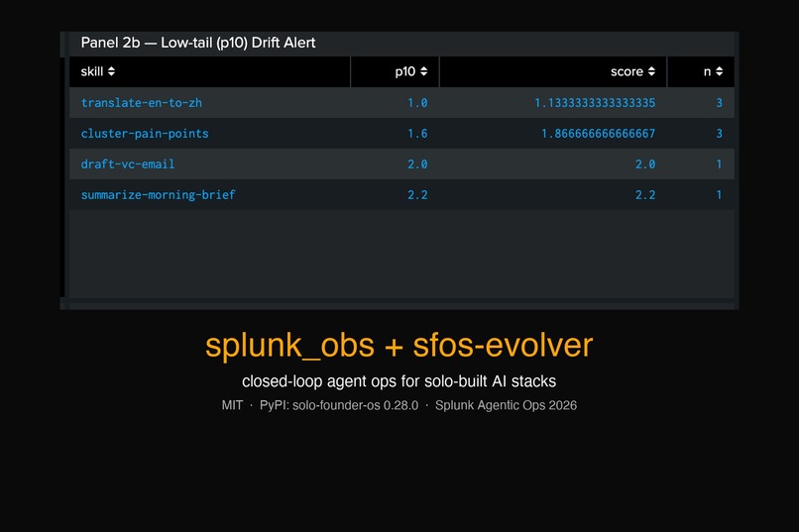Select p10 value 1.0 for translate-en-to-zh
This screenshot has width=799, height=532.
[x=417, y=103]
